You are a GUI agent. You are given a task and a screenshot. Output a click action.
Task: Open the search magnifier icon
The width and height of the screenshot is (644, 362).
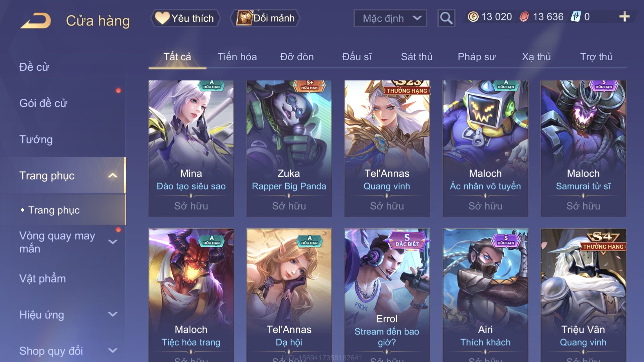[x=446, y=18]
